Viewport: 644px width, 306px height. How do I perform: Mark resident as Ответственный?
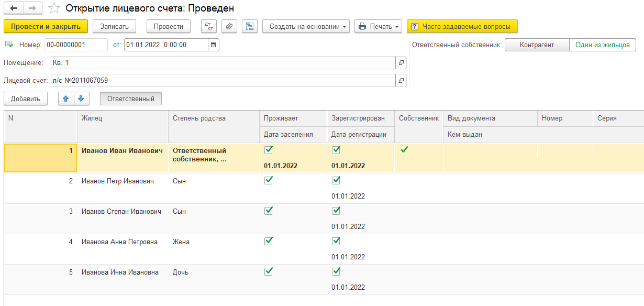pyautogui.click(x=131, y=99)
